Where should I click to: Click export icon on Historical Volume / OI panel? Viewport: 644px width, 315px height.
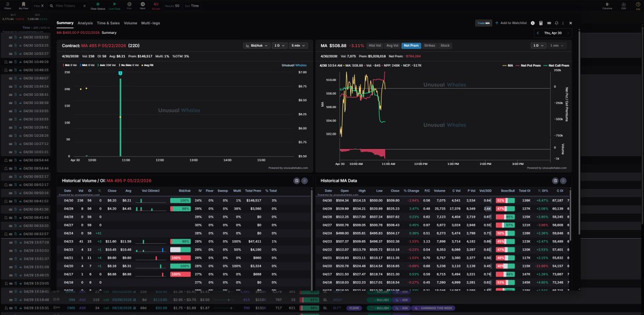point(296,180)
